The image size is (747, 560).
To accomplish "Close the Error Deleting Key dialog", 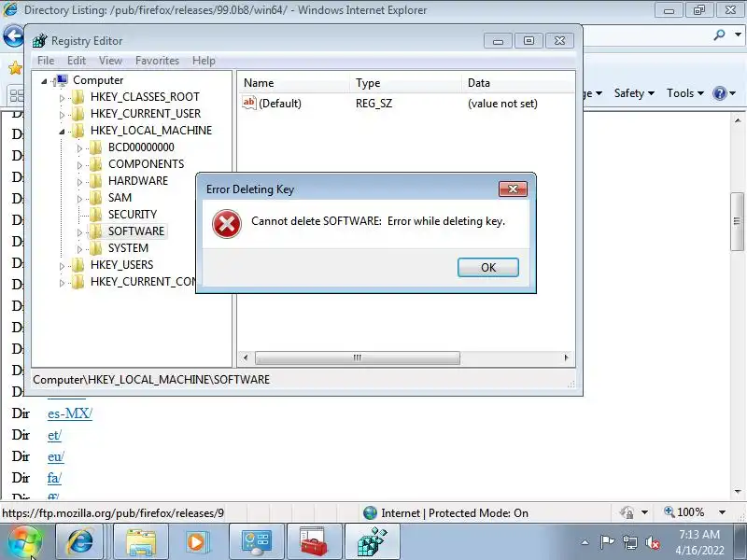I will click(x=513, y=189).
